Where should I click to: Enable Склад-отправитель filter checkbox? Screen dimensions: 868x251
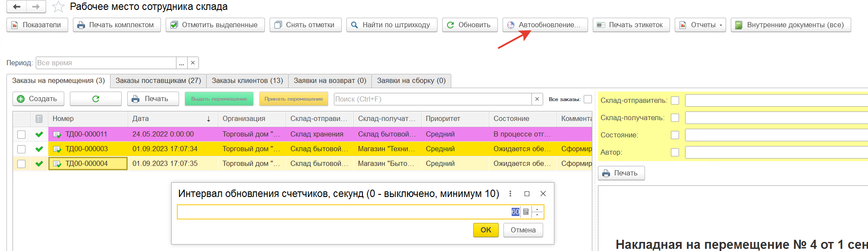(x=675, y=101)
